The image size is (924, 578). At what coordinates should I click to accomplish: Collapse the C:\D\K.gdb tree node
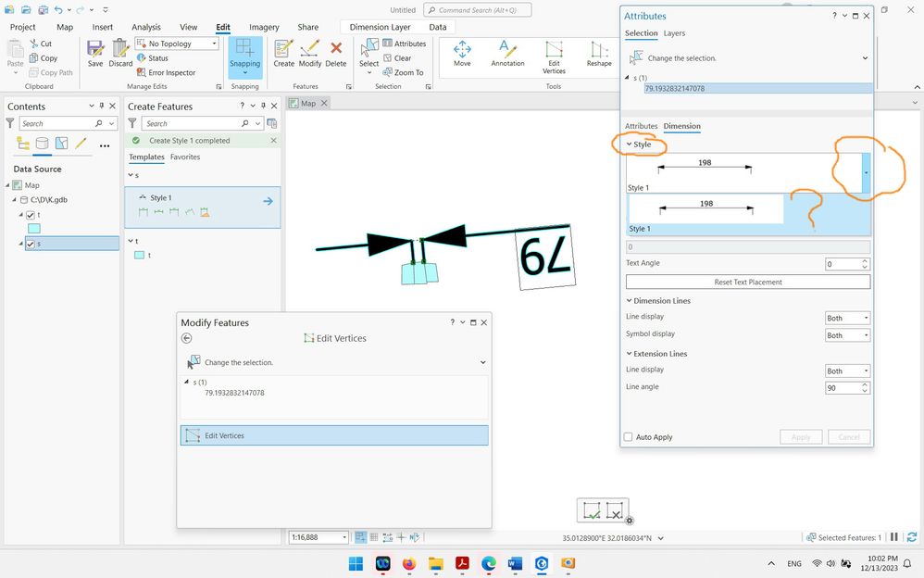pos(15,200)
